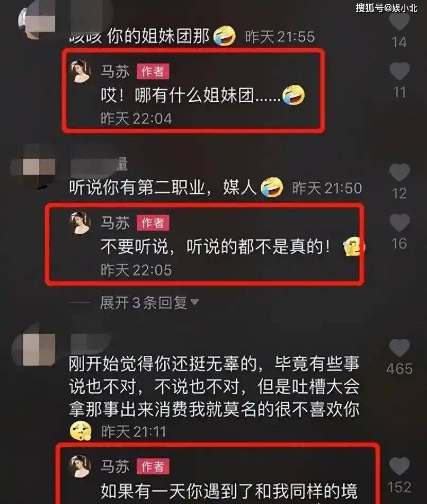Like the comment with 14 likes
This screenshot has width=427, height=504.
(x=399, y=21)
